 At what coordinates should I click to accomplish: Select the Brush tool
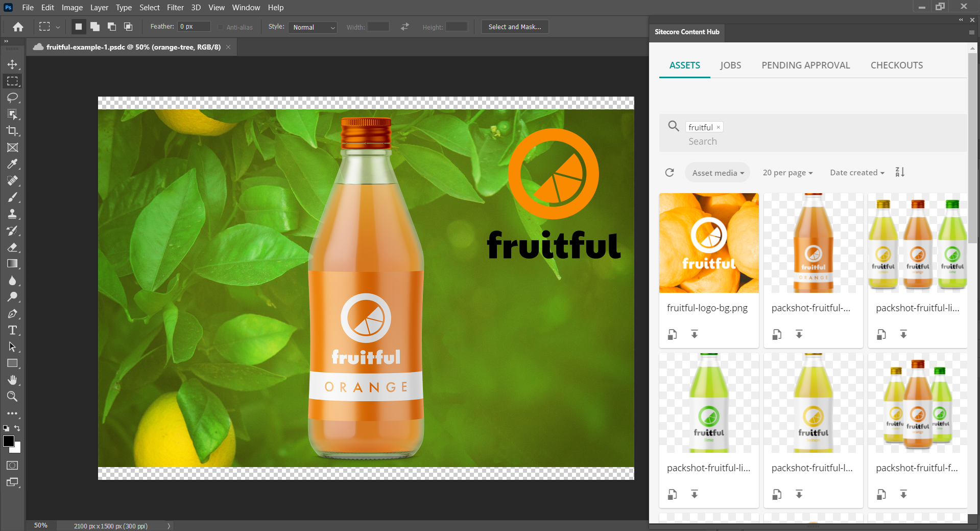(x=12, y=197)
